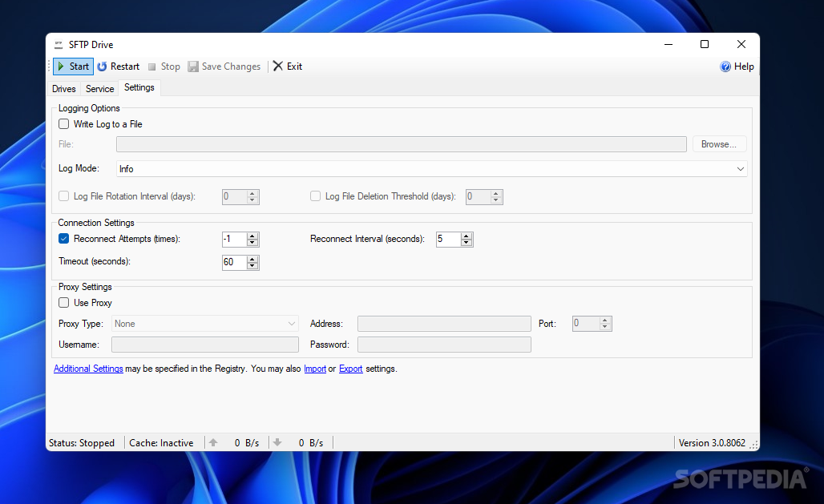This screenshot has height=504, width=824.
Task: Open the Proxy Type dropdown
Action: pos(205,324)
